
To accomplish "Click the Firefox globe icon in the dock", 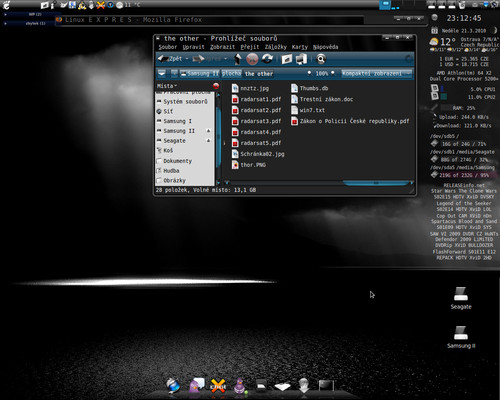I will pyautogui.click(x=173, y=386).
